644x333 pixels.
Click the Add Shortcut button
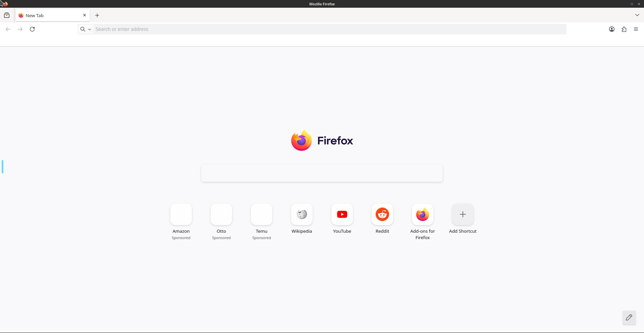(x=463, y=215)
